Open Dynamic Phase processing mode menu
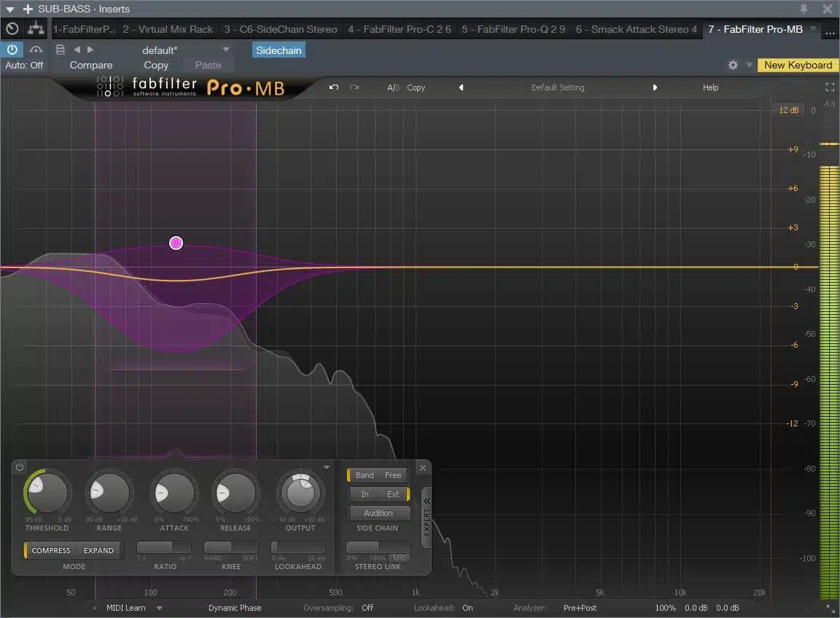The height and width of the screenshot is (618, 840). coord(235,608)
